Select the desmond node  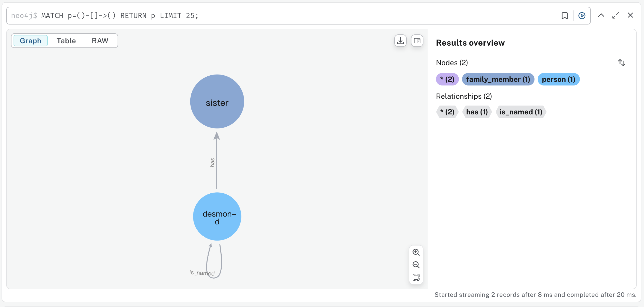[x=217, y=216]
